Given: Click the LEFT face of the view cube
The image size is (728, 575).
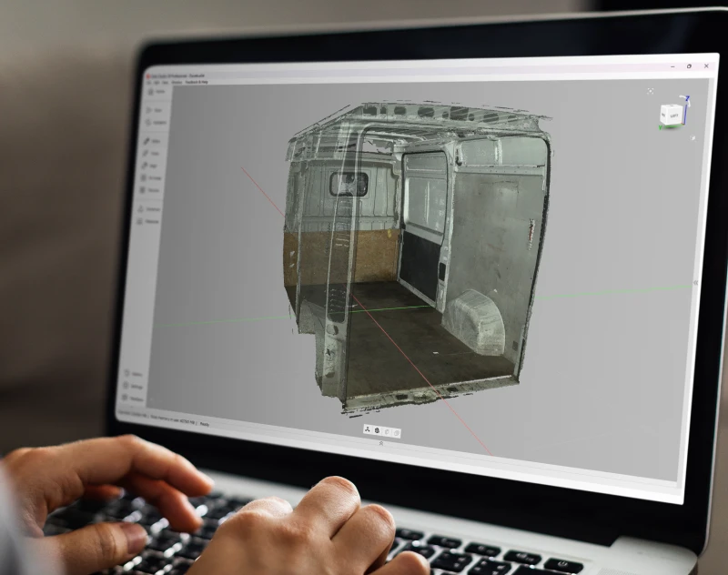Looking at the screenshot, I should pos(673,116).
